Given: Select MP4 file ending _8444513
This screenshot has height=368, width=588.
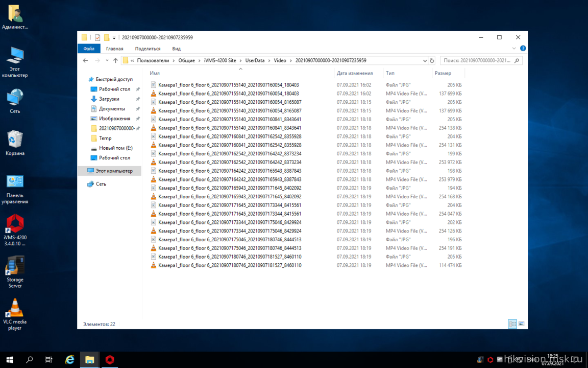Looking at the screenshot, I should pos(226,248).
